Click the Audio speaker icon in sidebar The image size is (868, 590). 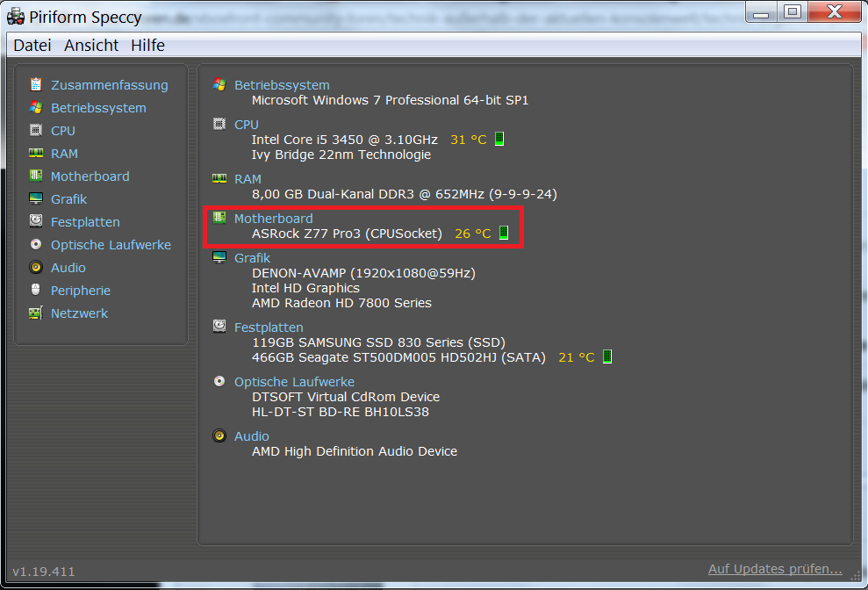tap(36, 267)
